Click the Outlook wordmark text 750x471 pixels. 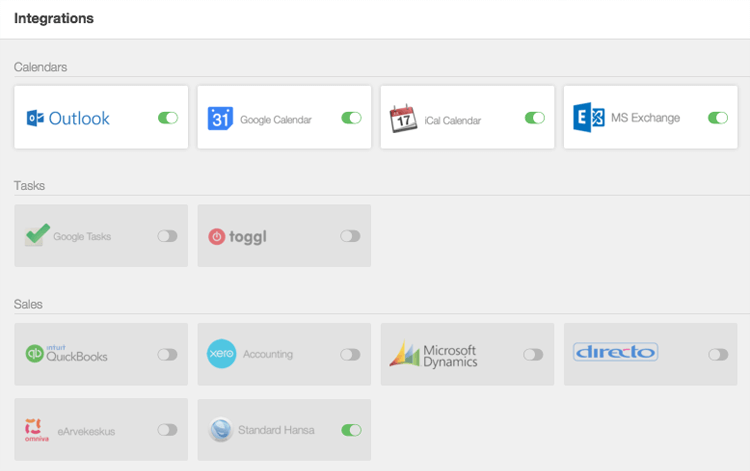[79, 118]
